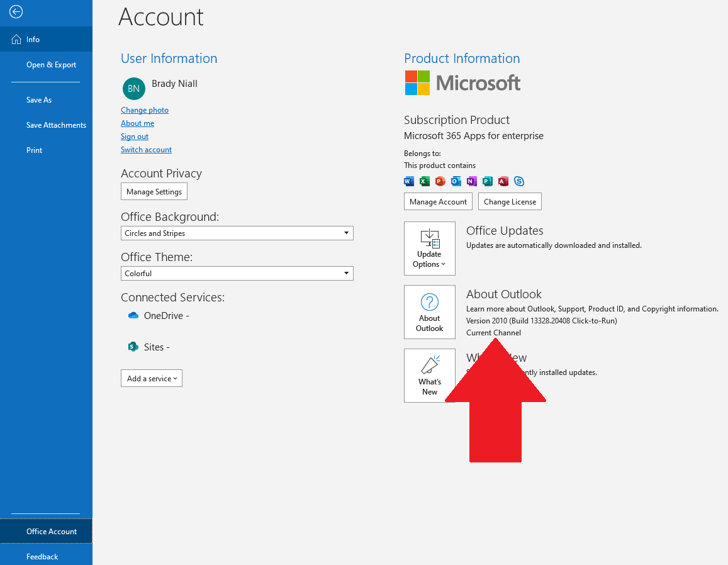The width and height of the screenshot is (728, 565).
Task: Click the Sites connected service entry
Action: tap(149, 347)
